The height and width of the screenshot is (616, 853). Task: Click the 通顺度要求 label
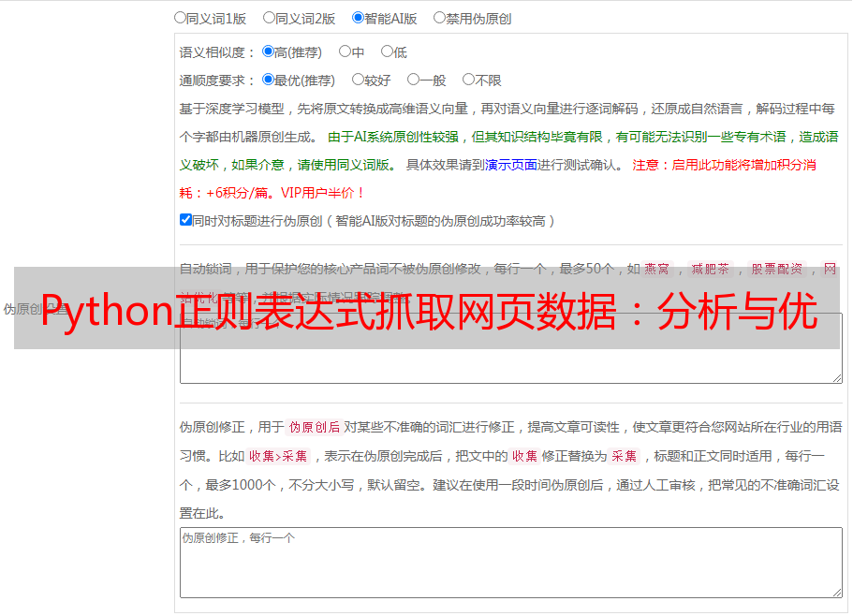(217, 81)
